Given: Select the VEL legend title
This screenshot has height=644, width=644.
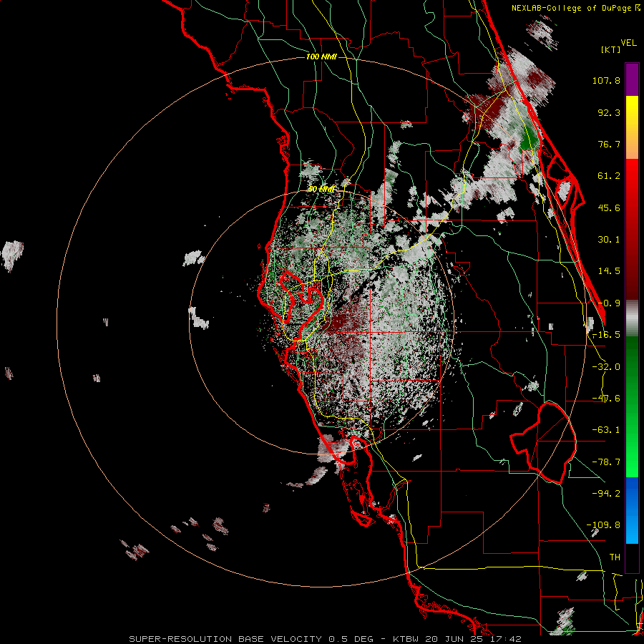Looking at the screenshot, I should click(x=628, y=43).
